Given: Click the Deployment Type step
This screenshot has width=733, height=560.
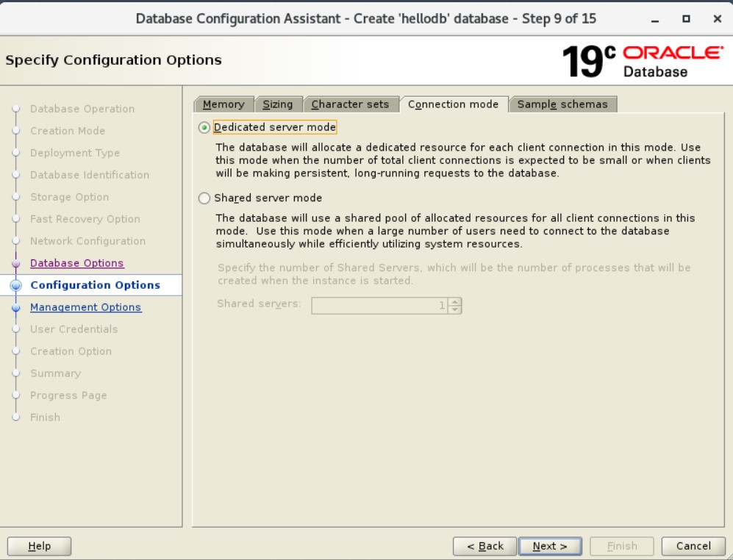Looking at the screenshot, I should tap(75, 153).
